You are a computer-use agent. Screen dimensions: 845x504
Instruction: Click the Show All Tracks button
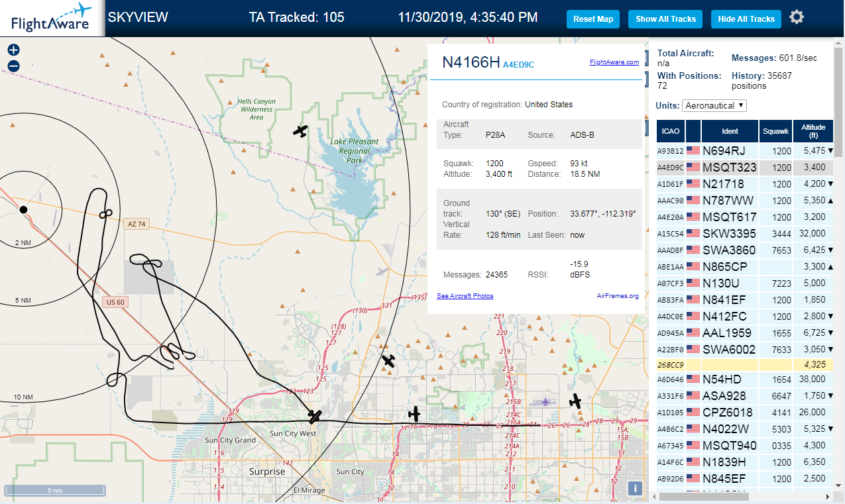[x=665, y=19]
